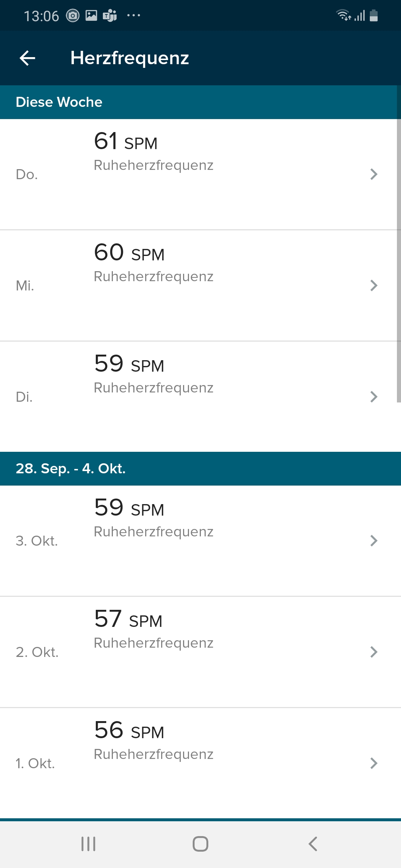Expand Thursday's entry using its chevron
Viewport: 401px width, 868px height.
[374, 174]
